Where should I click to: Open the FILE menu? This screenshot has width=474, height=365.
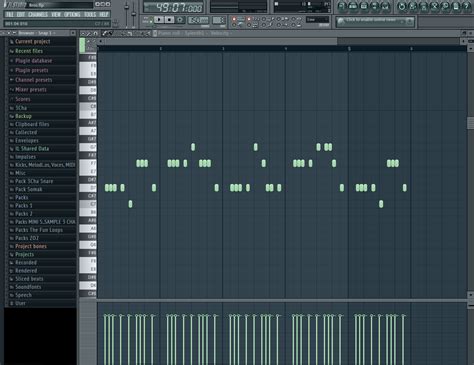(9, 14)
